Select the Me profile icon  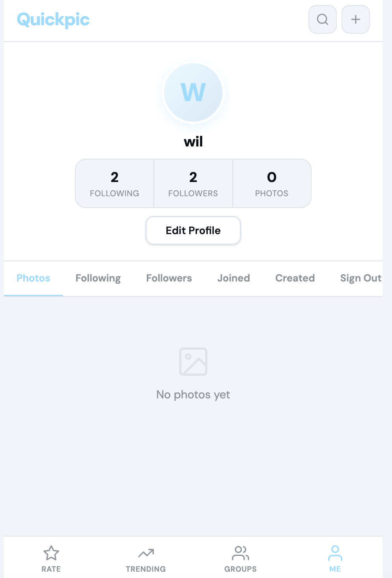tap(335, 553)
